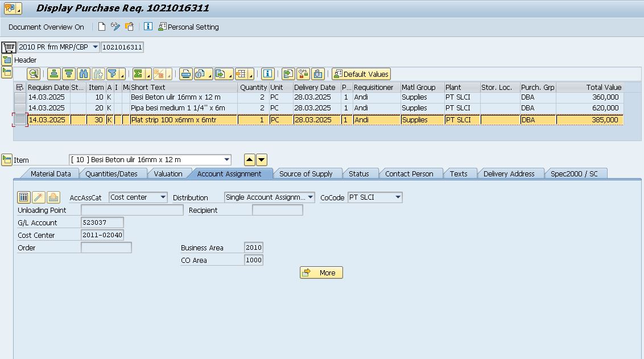Viewport: 644px width, 359px height.
Task: Click the Choose Layout grid icon
Action: click(241, 74)
